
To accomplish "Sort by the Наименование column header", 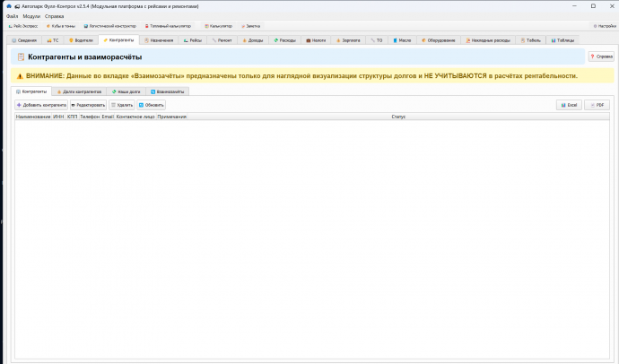I will 33,117.
